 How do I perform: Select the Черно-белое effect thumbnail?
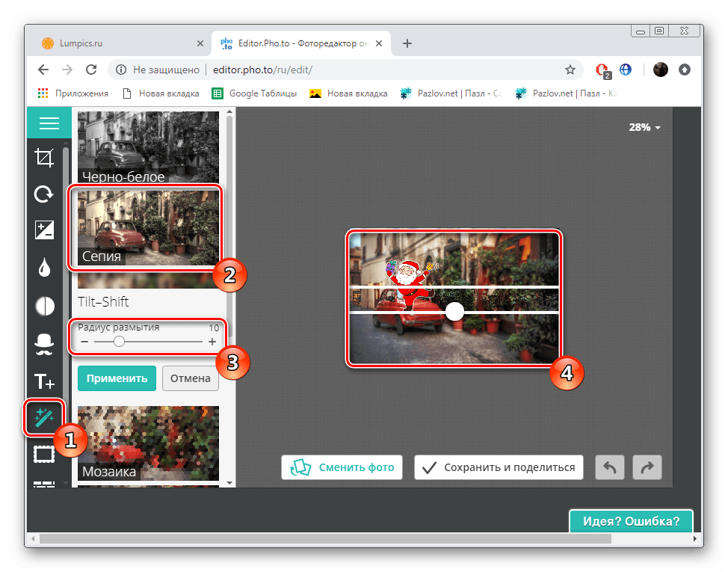(x=148, y=147)
